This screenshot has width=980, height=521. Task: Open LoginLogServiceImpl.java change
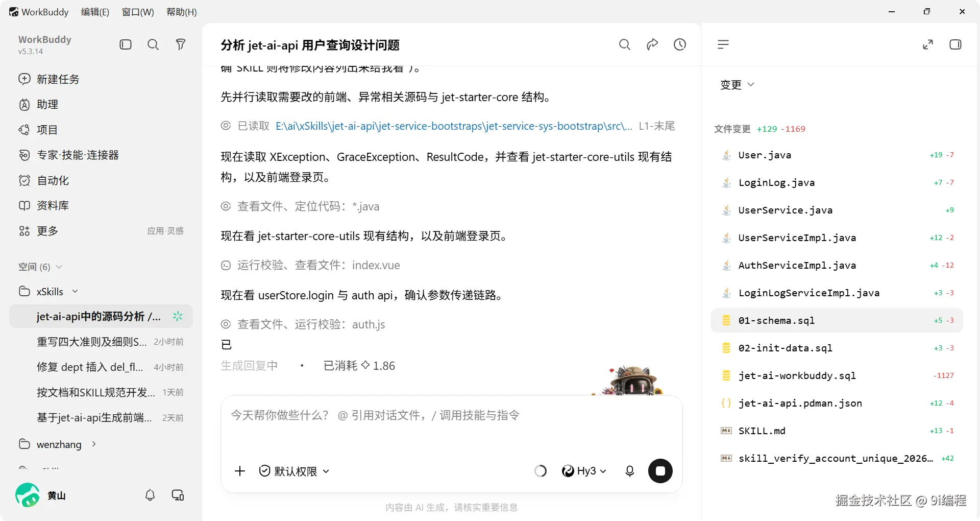point(837,293)
